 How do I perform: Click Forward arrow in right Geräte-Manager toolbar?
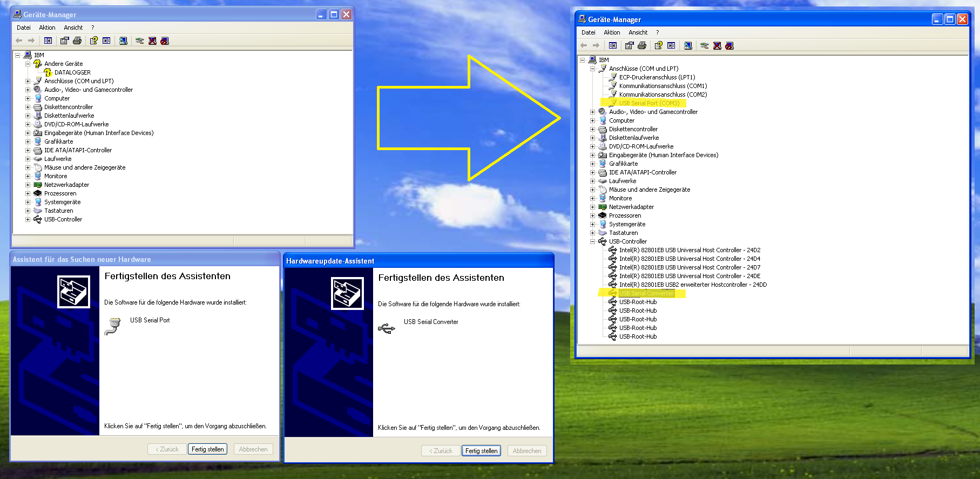(596, 45)
